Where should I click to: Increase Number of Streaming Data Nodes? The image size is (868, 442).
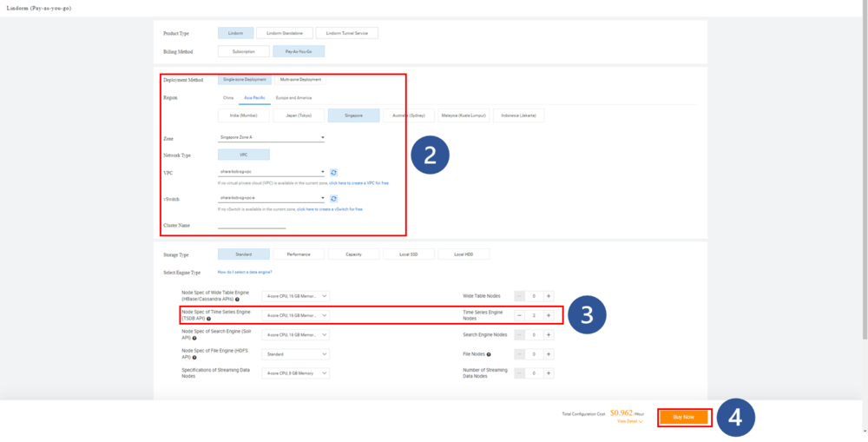click(x=548, y=373)
